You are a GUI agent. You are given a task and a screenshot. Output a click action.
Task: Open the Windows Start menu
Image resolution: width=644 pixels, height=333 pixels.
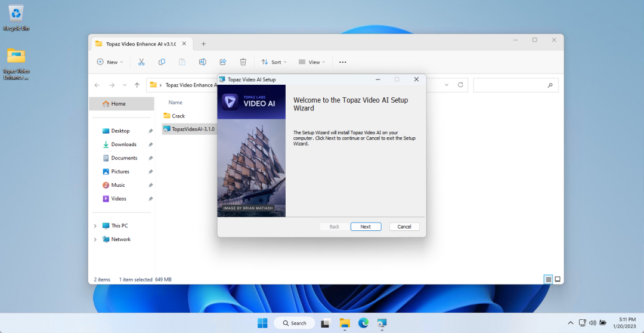click(x=262, y=323)
